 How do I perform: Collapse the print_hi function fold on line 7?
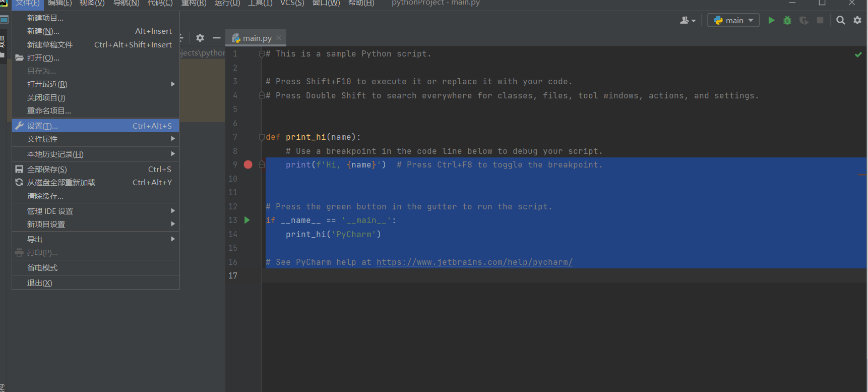(262, 137)
